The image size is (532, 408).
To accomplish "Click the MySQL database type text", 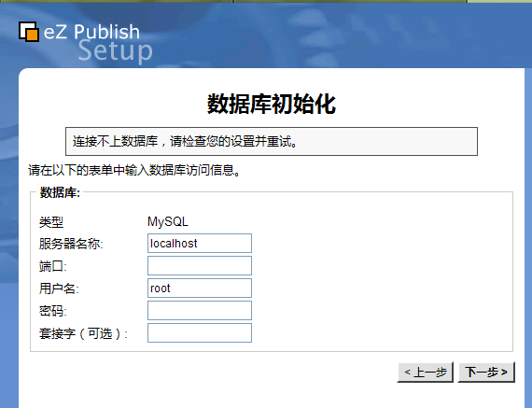I will (x=168, y=221).
